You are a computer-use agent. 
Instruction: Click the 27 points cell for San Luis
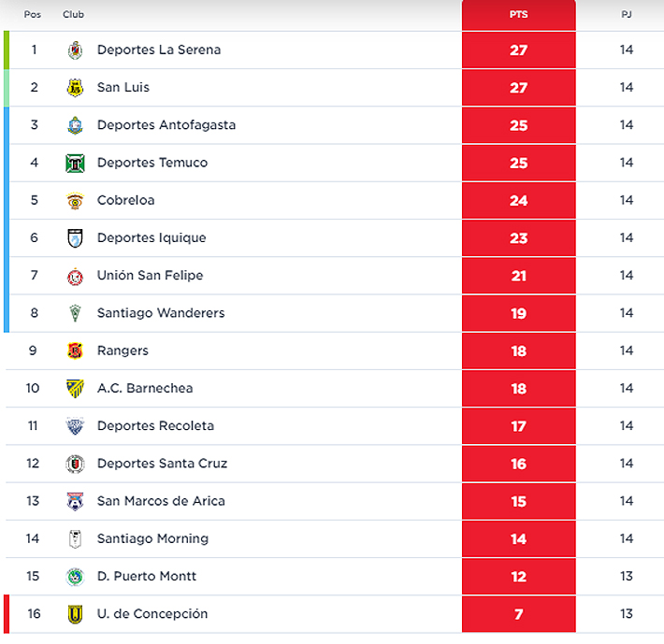click(519, 88)
